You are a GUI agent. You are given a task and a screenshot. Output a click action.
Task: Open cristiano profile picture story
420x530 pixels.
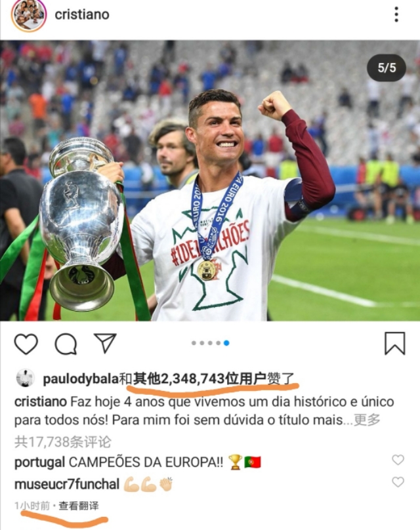point(28,15)
